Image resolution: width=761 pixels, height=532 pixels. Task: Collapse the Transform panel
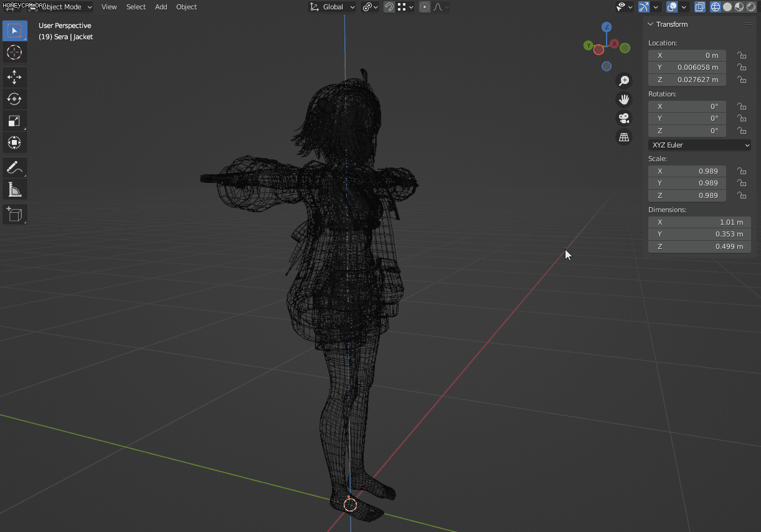click(x=650, y=24)
